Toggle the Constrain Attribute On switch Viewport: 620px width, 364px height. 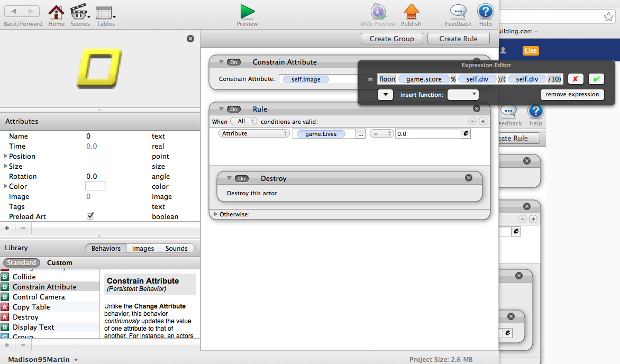(234, 62)
